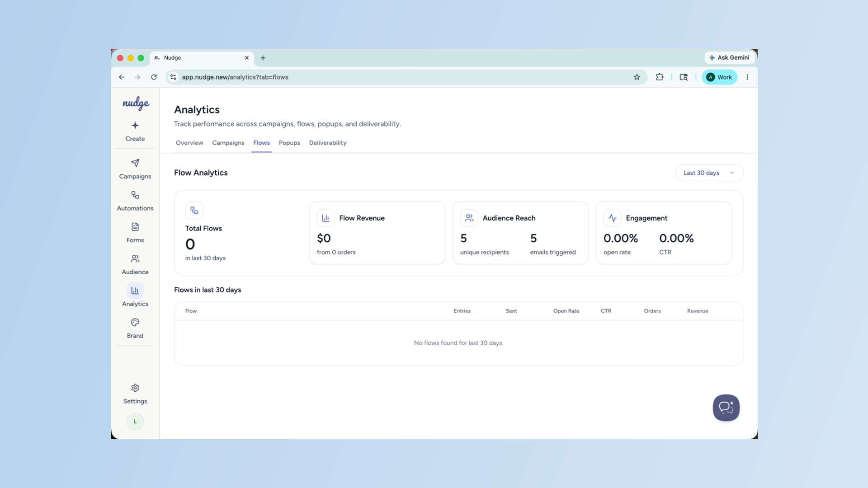Open the Work profile button
Image resolution: width=868 pixels, height=488 pixels.
click(719, 77)
